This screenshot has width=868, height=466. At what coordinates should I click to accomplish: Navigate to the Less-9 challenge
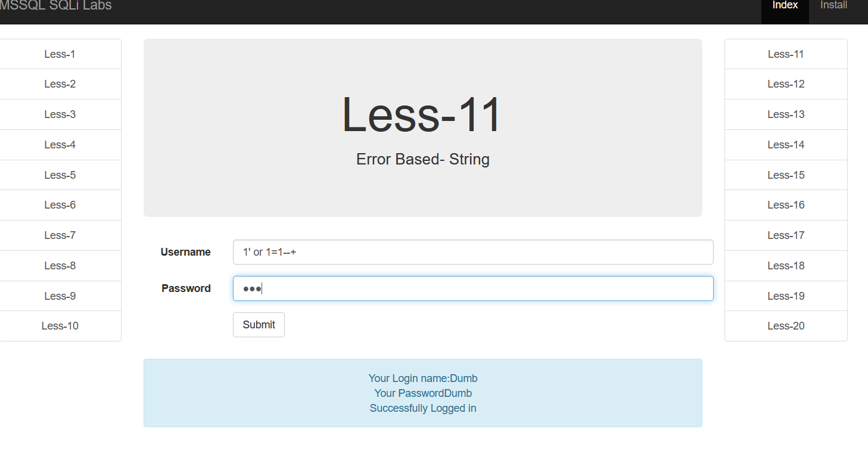[60, 296]
